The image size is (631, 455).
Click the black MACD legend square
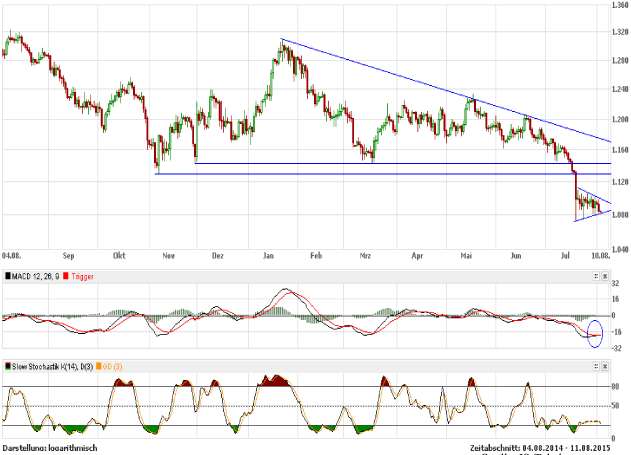(x=7, y=274)
